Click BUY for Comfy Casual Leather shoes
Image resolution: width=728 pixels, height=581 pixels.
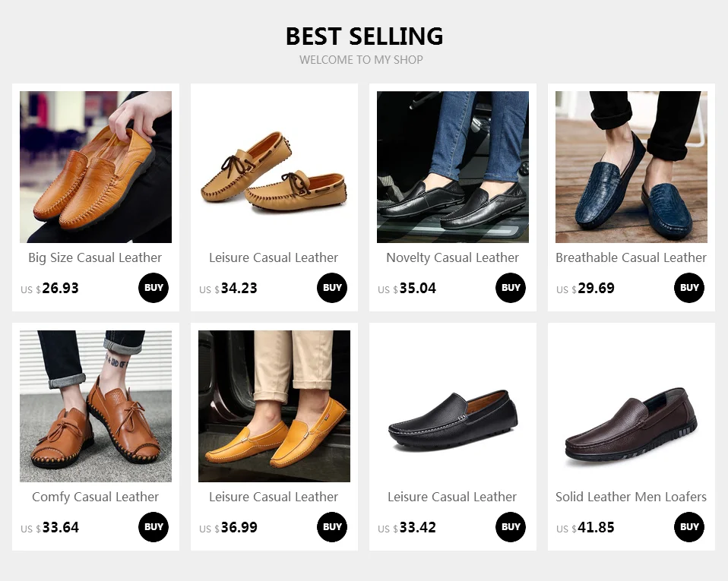pyautogui.click(x=154, y=527)
